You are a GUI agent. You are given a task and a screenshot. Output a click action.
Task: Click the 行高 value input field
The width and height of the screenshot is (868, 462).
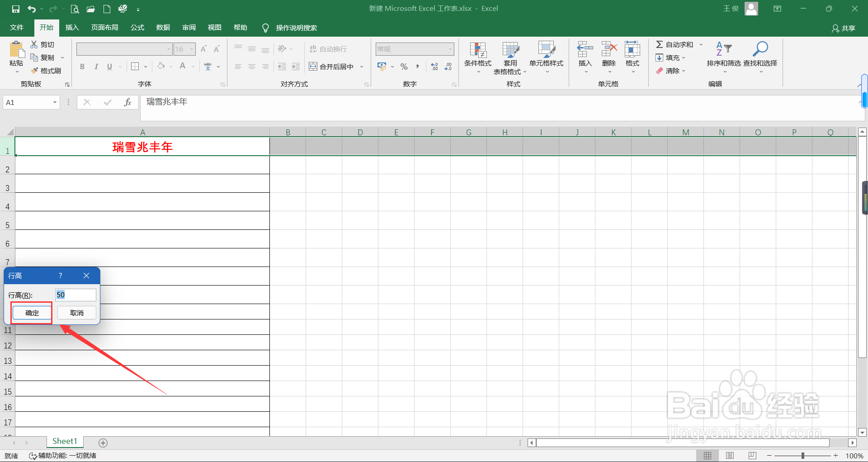click(x=75, y=295)
